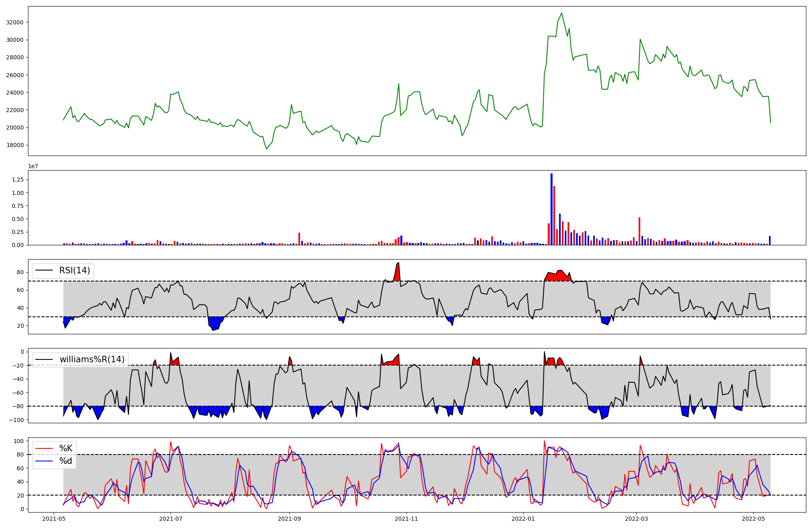
Task: Click the tallest blue volume bar
Action: [x=551, y=209]
